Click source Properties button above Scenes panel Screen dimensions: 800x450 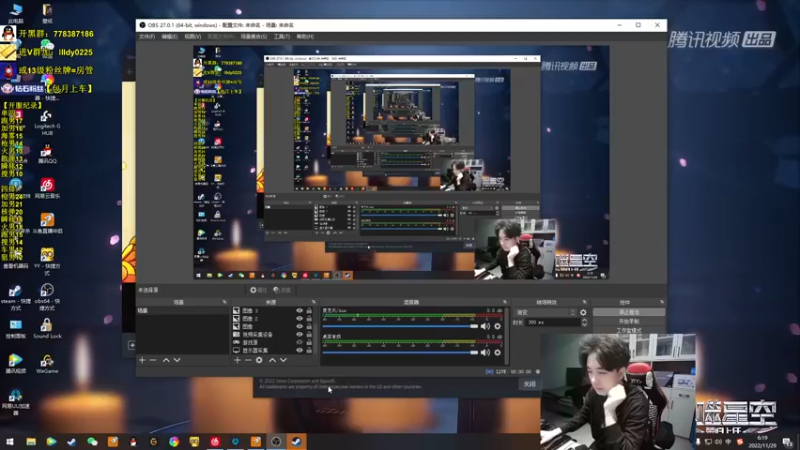coord(258,290)
